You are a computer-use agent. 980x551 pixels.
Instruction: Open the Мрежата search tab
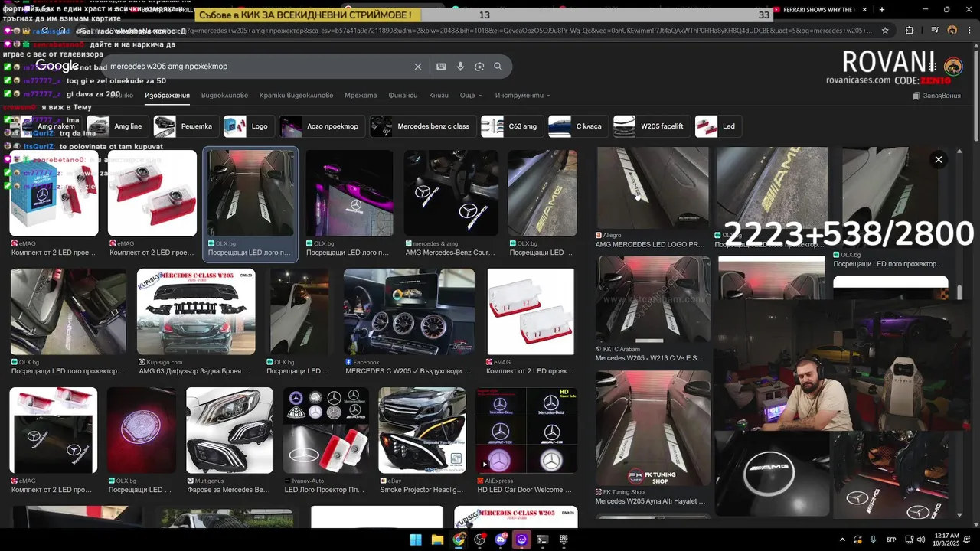361,96
